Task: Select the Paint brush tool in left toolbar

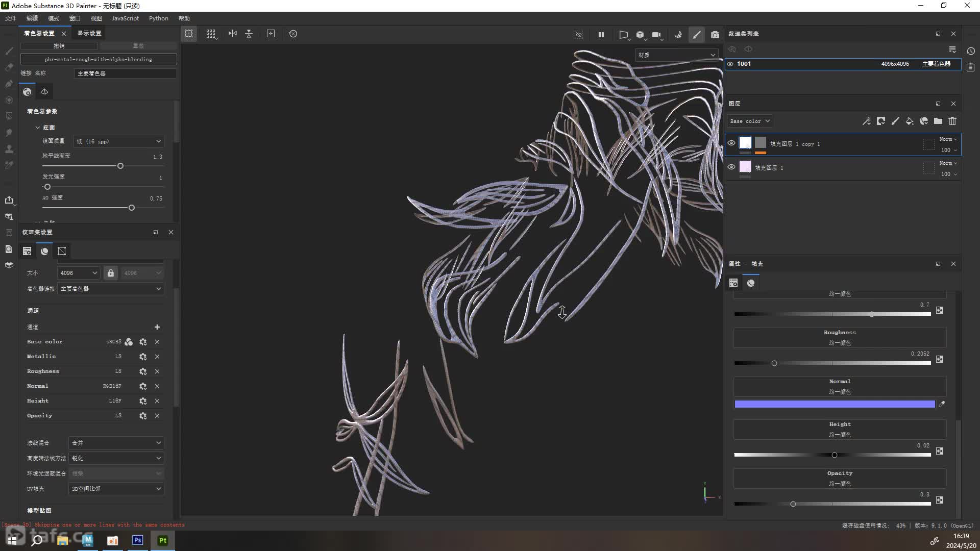Action: click(x=9, y=51)
